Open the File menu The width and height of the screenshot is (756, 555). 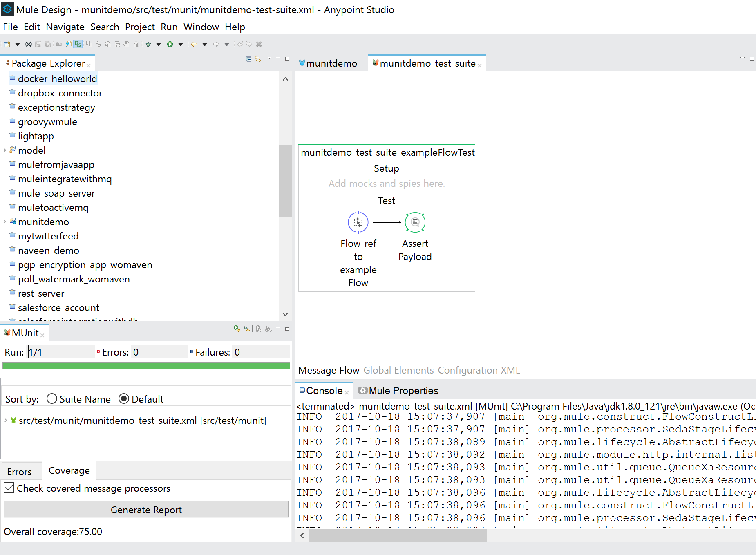click(x=10, y=27)
